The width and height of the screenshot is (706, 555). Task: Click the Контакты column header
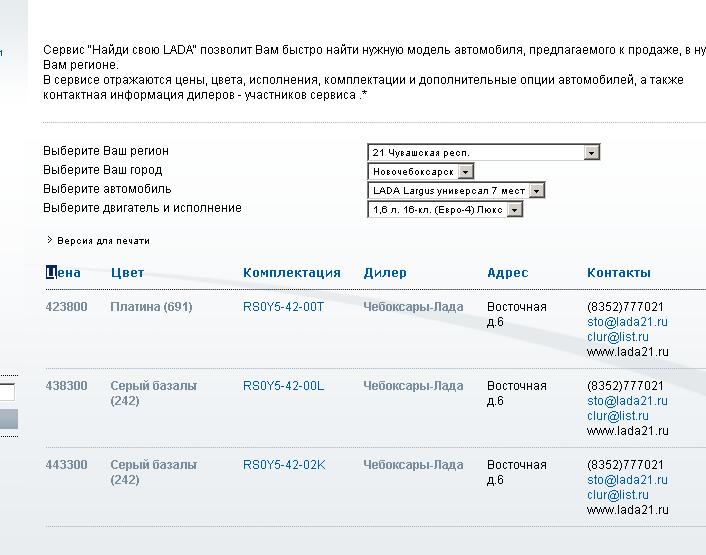click(x=618, y=273)
